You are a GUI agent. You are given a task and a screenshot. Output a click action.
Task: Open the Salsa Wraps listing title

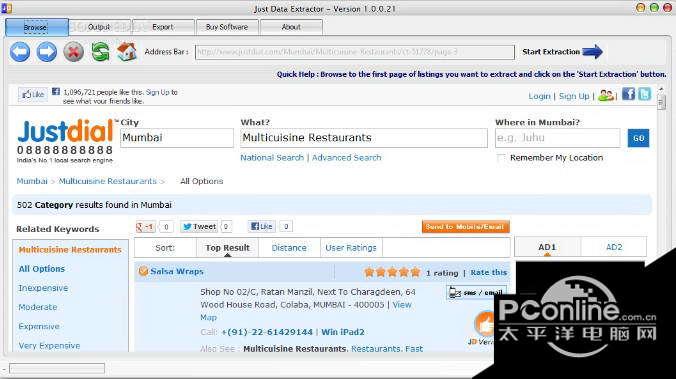point(177,272)
